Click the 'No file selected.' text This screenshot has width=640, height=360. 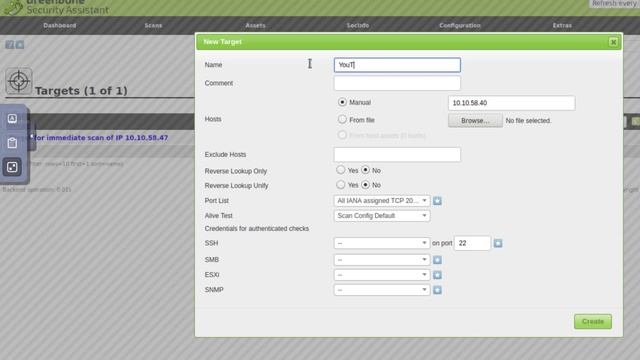pos(528,121)
